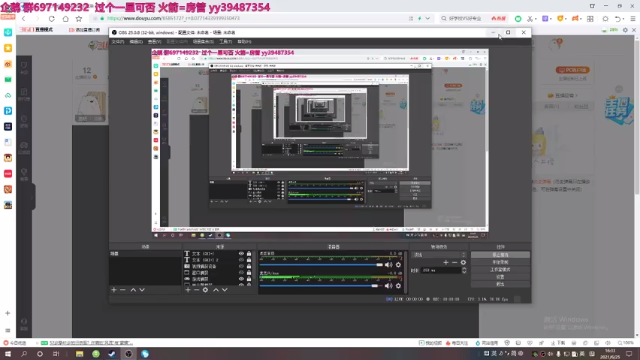Viewport: 640px width, 360px height.
Task: Click orange PC端开播 button on Douyu page
Action: pyautogui.click(x=573, y=70)
